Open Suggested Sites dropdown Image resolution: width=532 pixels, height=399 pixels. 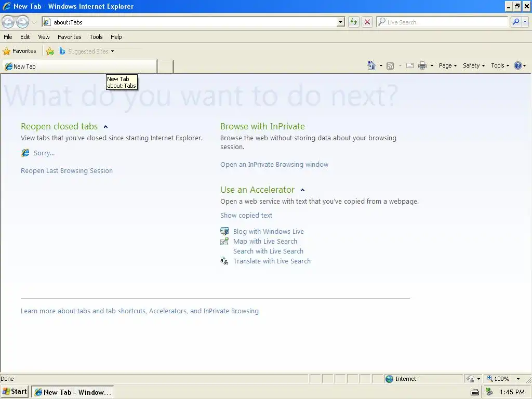tap(87, 51)
